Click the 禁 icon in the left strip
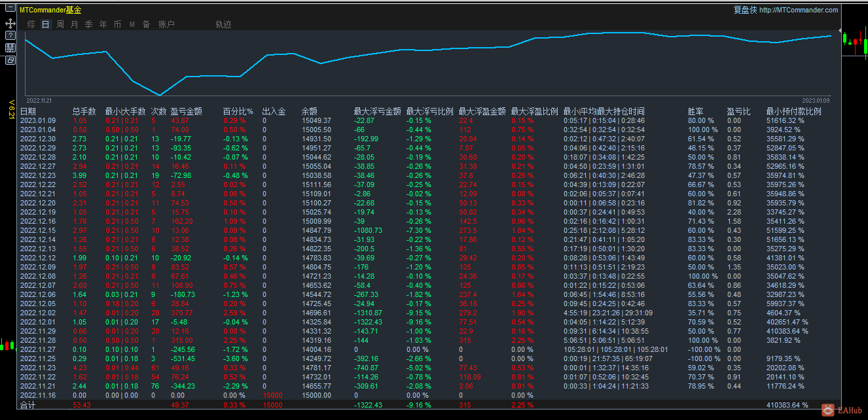Image resolution: width=868 pixels, height=420 pixels. coord(10,48)
